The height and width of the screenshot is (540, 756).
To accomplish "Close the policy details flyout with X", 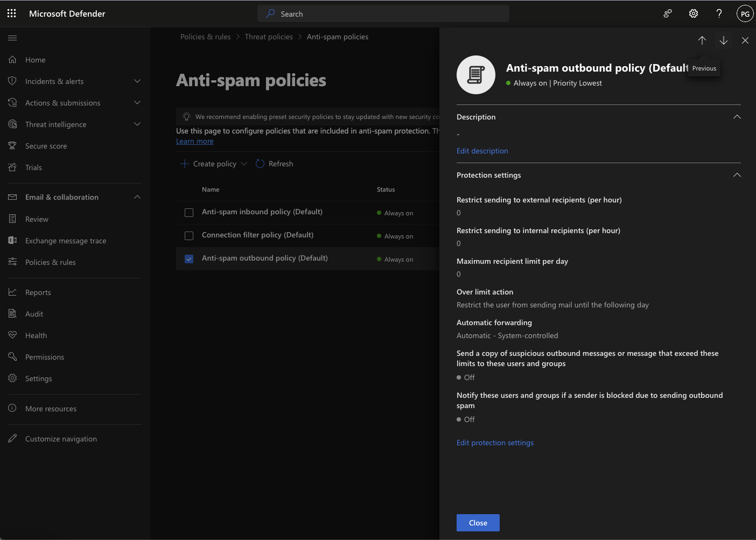I will click(745, 40).
